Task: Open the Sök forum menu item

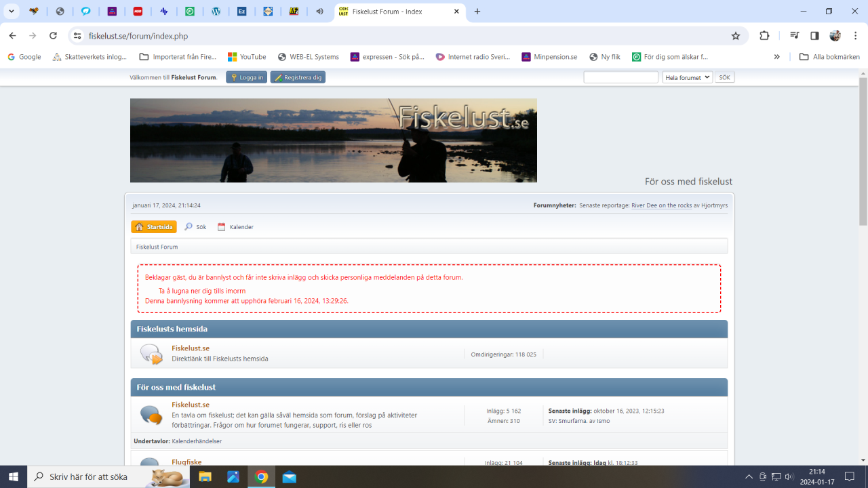Action: click(x=195, y=227)
